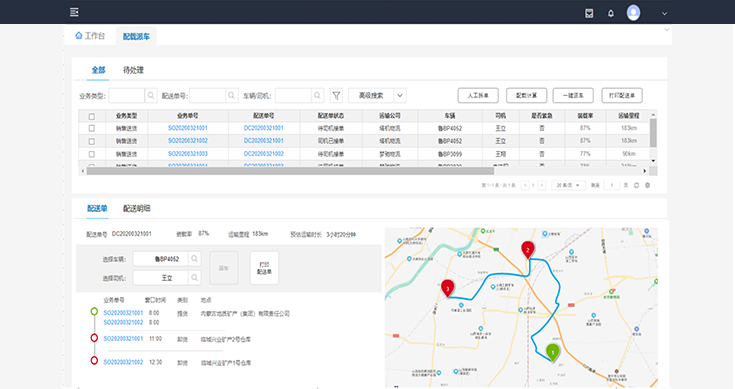Image resolution: width=735 pixels, height=389 pixels.
Task: Check the row for SO20200321001
Action: 91,128
